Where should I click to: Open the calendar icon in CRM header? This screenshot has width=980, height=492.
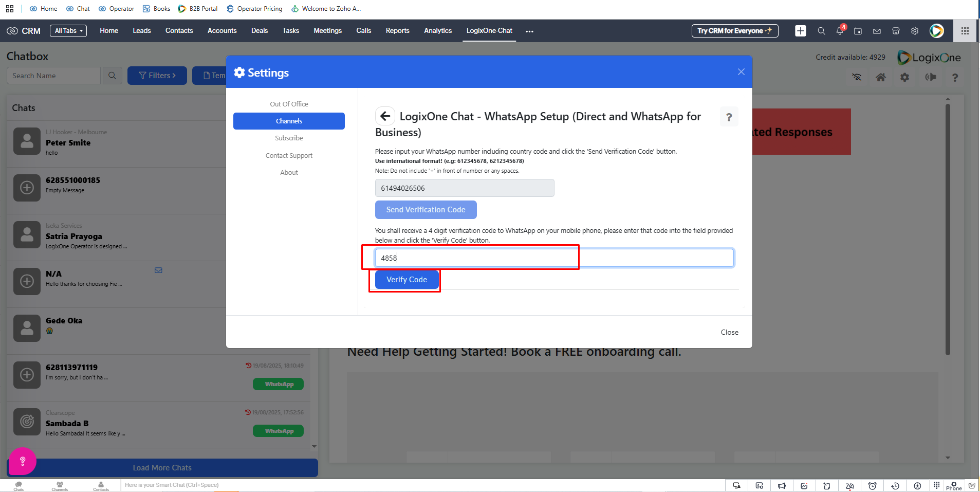858,31
